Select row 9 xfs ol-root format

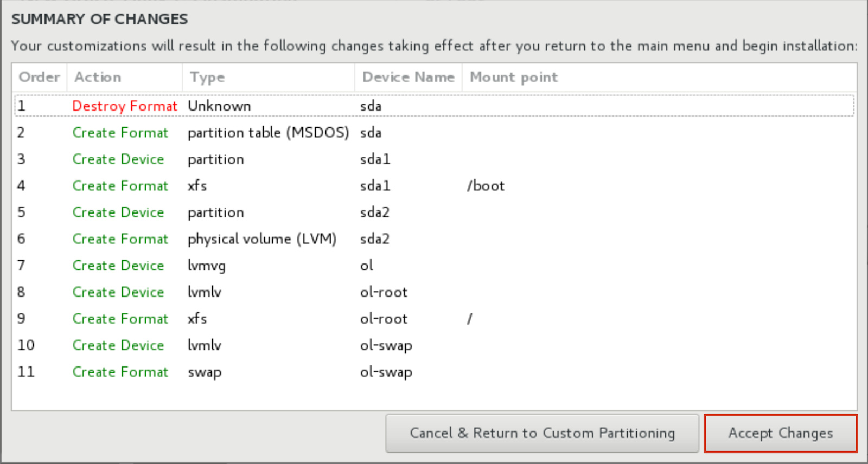click(x=435, y=318)
